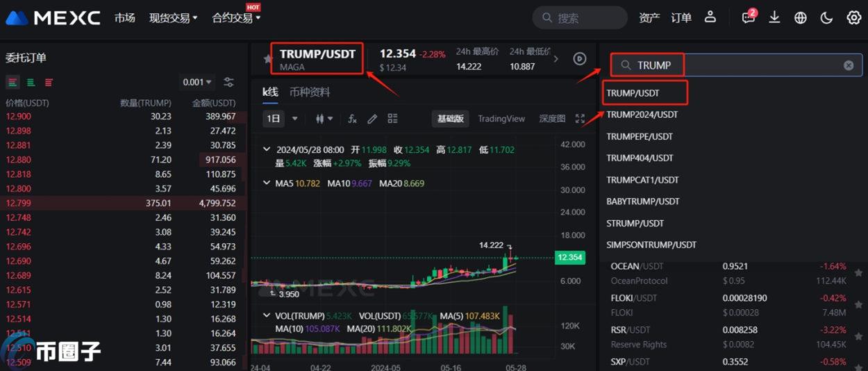This screenshot has width=868, height=371.
Task: Open 资产 in top navigation
Action: 649,18
